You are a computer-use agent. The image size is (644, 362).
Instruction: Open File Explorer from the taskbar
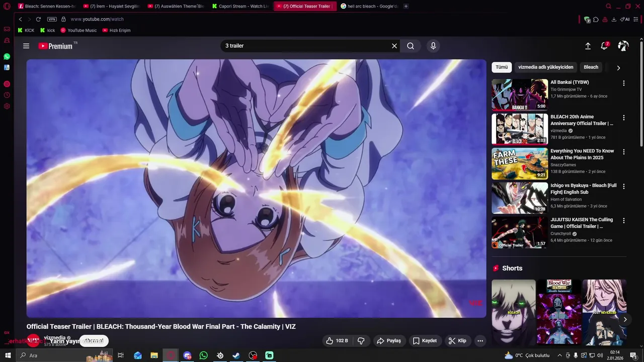[154, 355]
